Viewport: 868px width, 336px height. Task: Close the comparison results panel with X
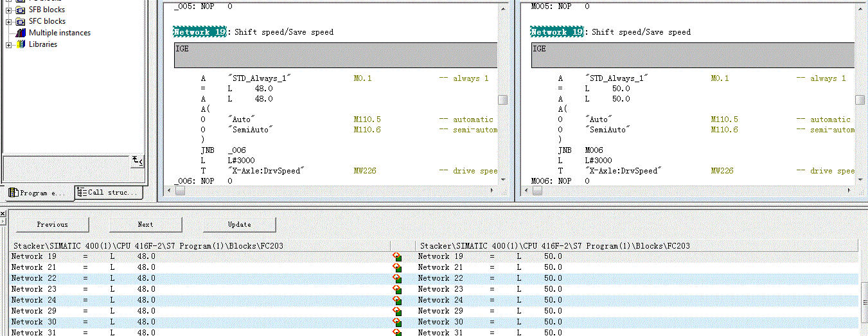point(3,213)
